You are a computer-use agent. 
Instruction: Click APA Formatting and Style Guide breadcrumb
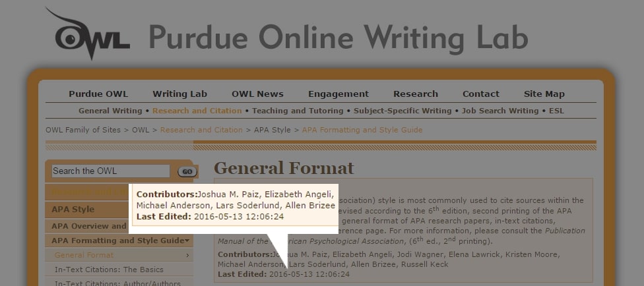pos(362,130)
